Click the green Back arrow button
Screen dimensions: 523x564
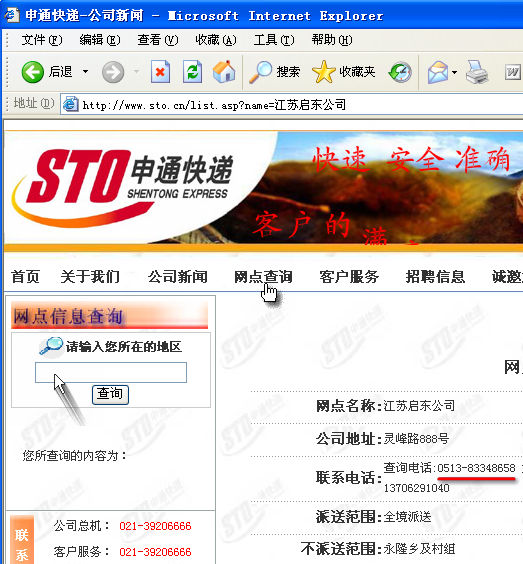(x=32, y=72)
